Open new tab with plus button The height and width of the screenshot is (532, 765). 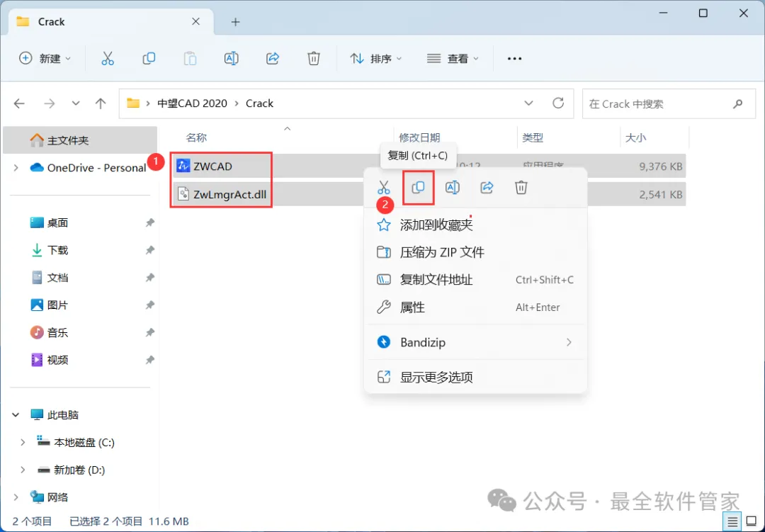[236, 22]
